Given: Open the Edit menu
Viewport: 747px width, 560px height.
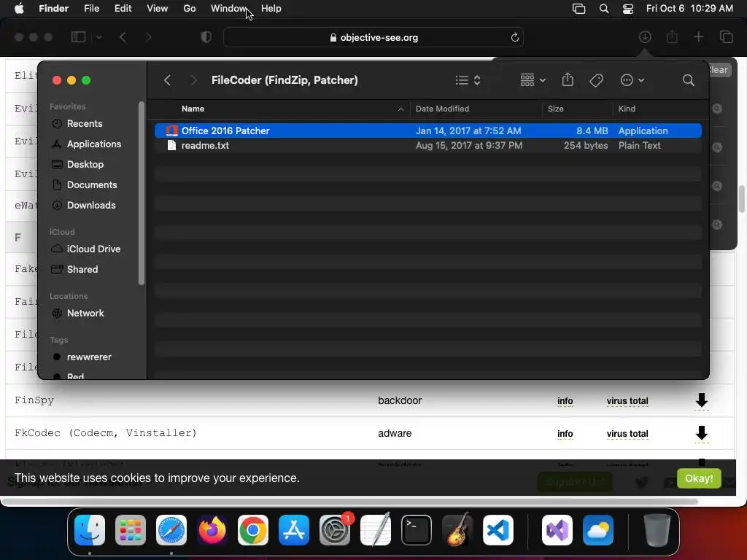Looking at the screenshot, I should (x=123, y=9).
